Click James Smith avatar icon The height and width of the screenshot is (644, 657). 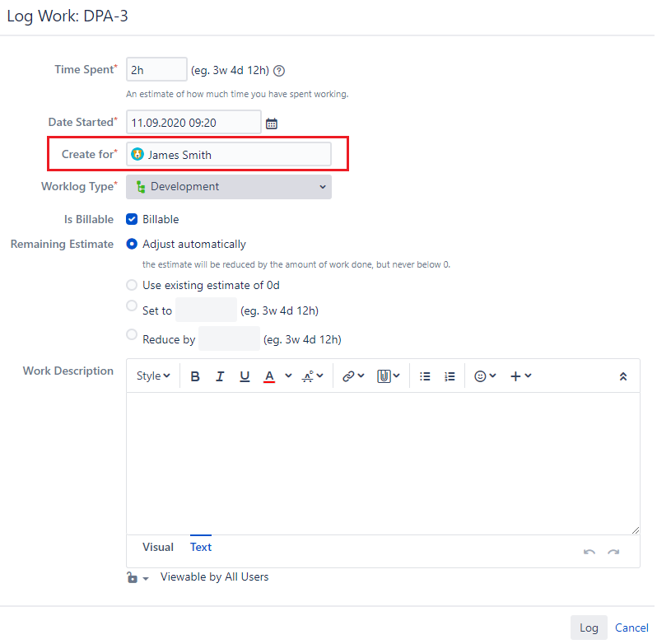pos(137,154)
